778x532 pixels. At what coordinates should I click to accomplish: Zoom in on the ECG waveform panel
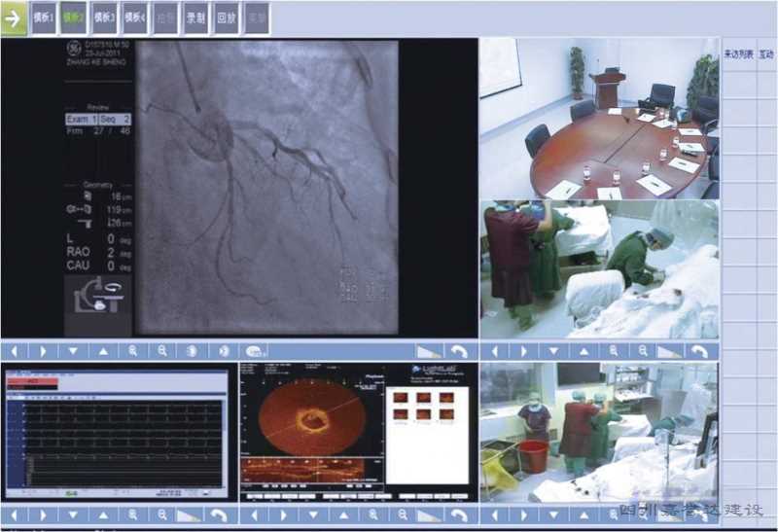(x=133, y=514)
